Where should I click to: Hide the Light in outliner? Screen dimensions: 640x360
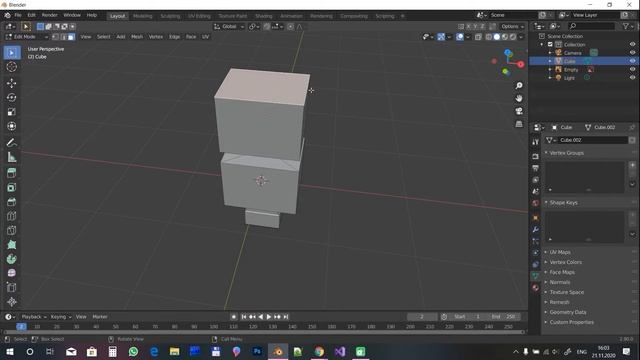632,78
